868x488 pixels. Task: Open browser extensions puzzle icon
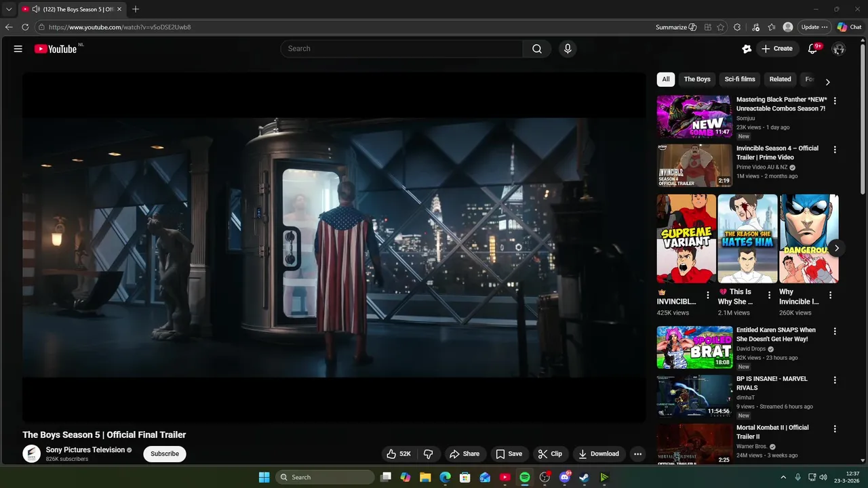tap(737, 27)
